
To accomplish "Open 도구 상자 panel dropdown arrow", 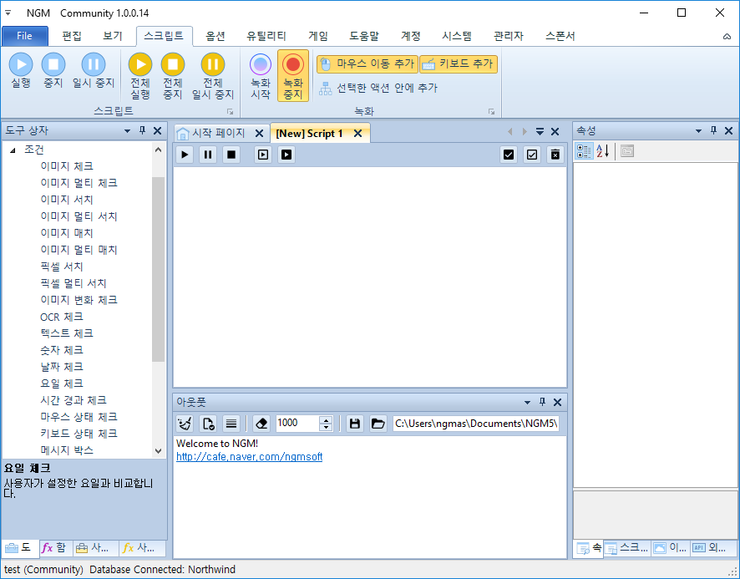I will (127, 131).
